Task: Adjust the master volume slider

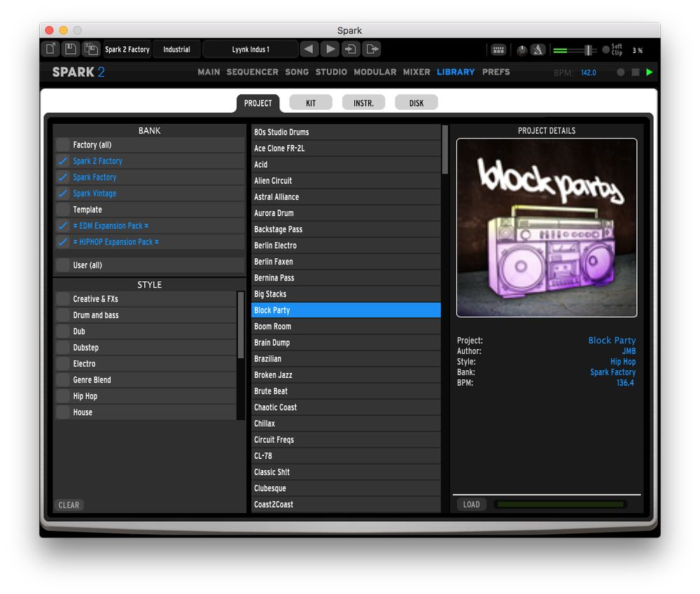Action: pos(587,50)
